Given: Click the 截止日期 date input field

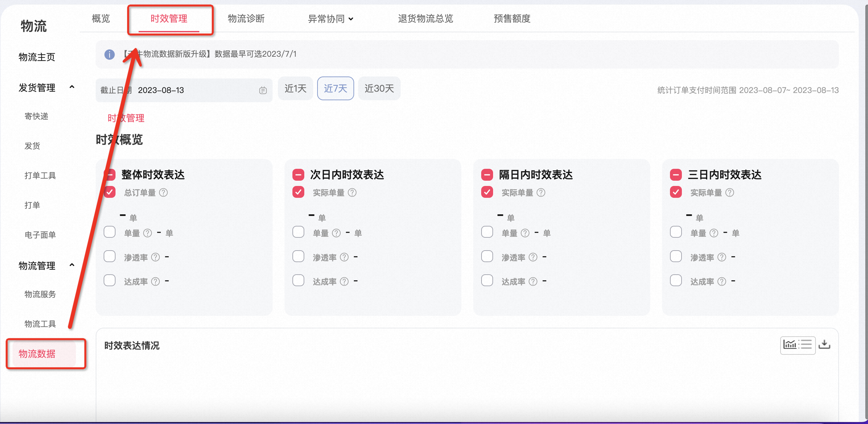Looking at the screenshot, I should (184, 90).
